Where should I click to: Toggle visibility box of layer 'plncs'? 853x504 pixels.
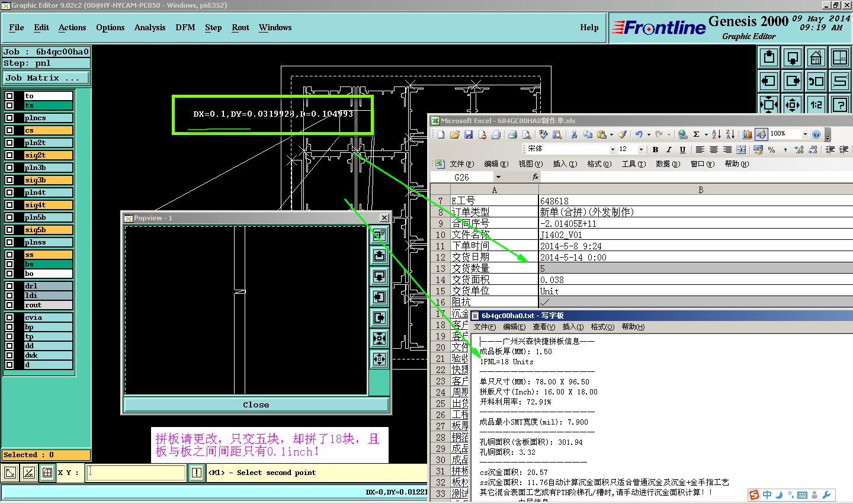[x=9, y=118]
